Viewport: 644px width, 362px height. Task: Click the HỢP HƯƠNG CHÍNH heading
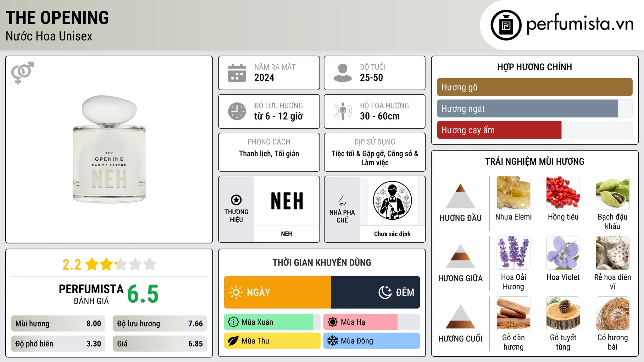pos(535,67)
